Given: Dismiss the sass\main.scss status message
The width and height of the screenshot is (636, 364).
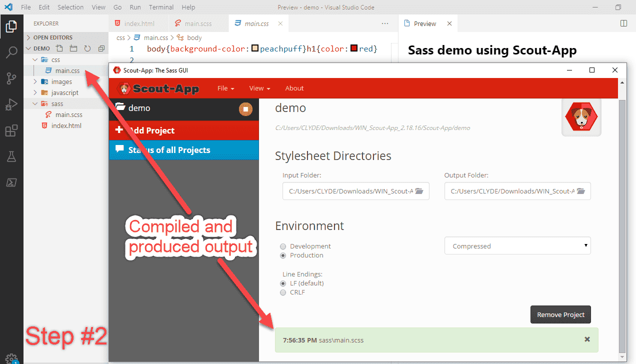Looking at the screenshot, I should [x=587, y=339].
